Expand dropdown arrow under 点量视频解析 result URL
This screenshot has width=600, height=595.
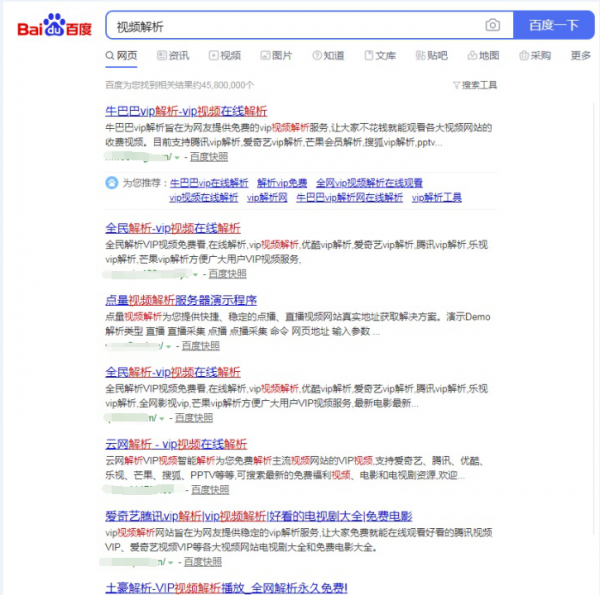click(x=168, y=346)
